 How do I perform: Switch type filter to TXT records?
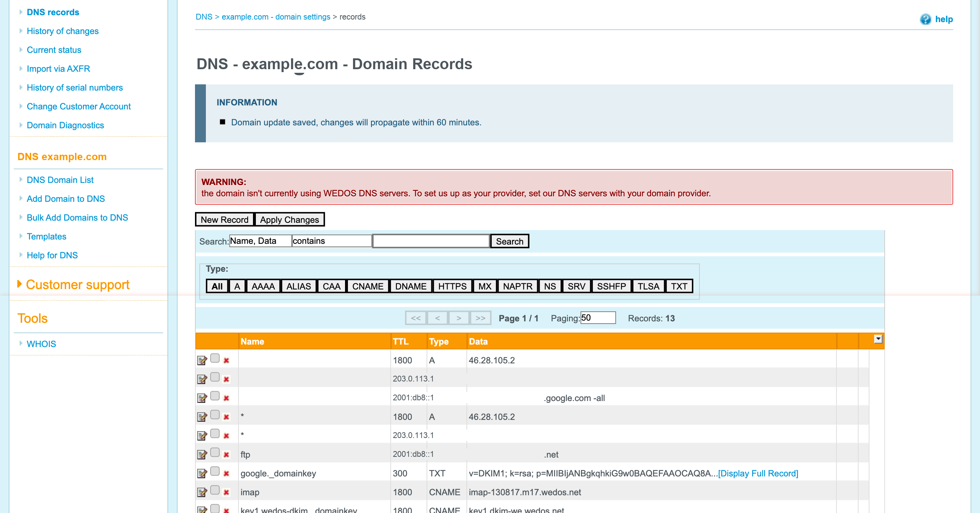(679, 286)
